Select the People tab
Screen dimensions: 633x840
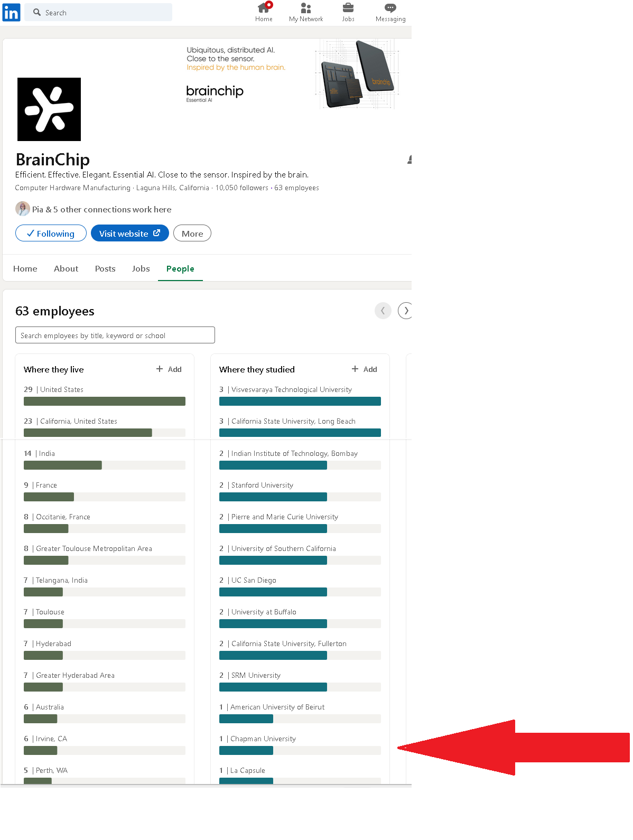point(180,268)
